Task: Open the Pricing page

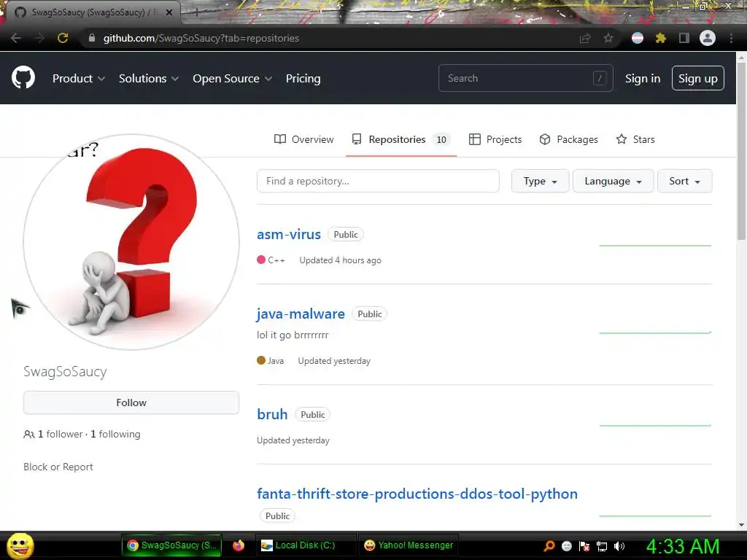Action: (303, 79)
